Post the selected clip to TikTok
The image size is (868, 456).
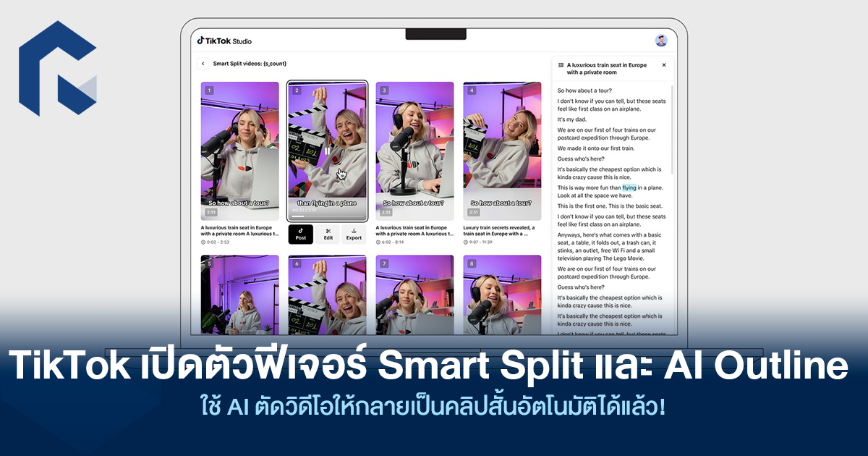click(x=301, y=234)
